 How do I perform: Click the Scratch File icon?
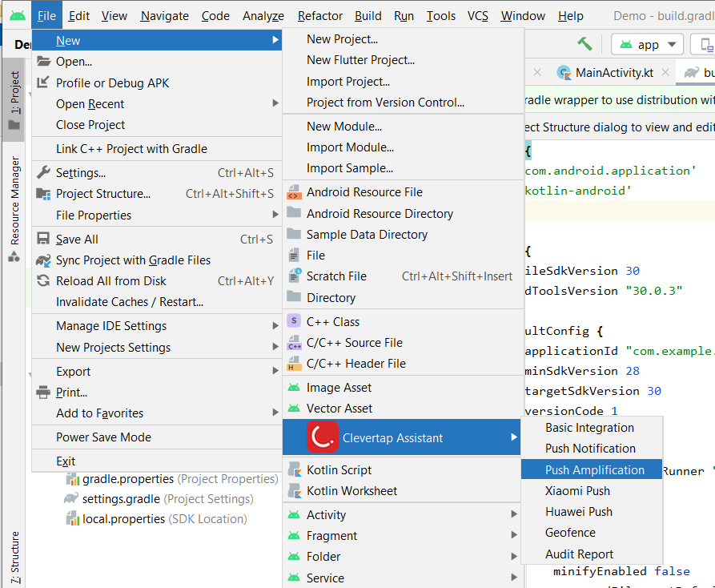295,276
